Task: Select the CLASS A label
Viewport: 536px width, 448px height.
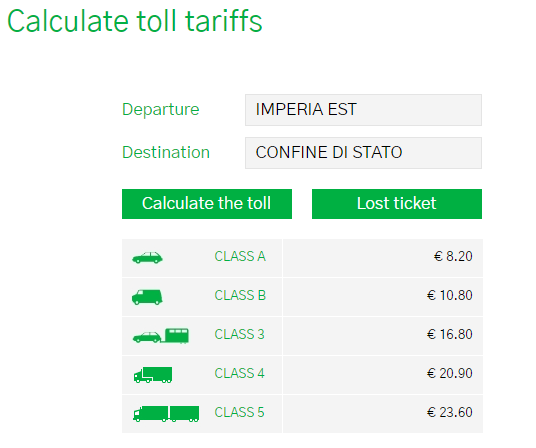Action: coord(240,256)
